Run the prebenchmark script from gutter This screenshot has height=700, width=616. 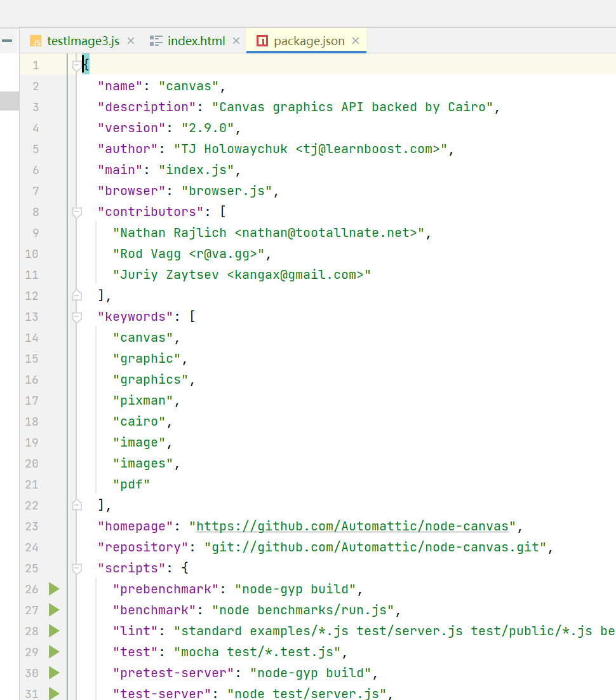(55, 589)
